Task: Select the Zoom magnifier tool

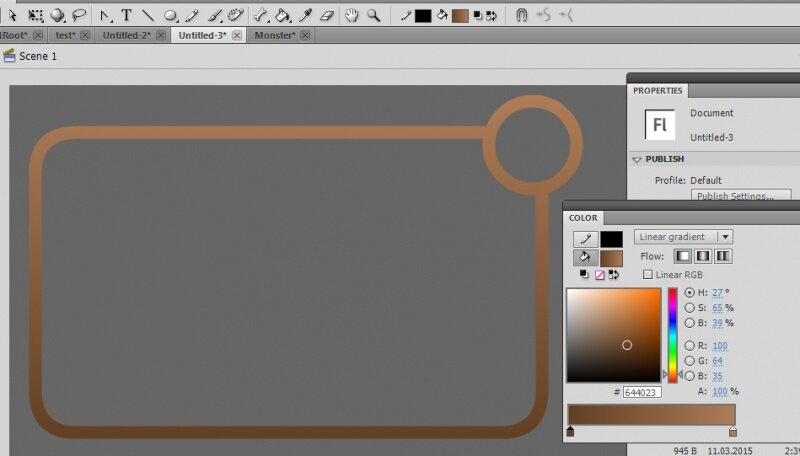Action: (373, 16)
